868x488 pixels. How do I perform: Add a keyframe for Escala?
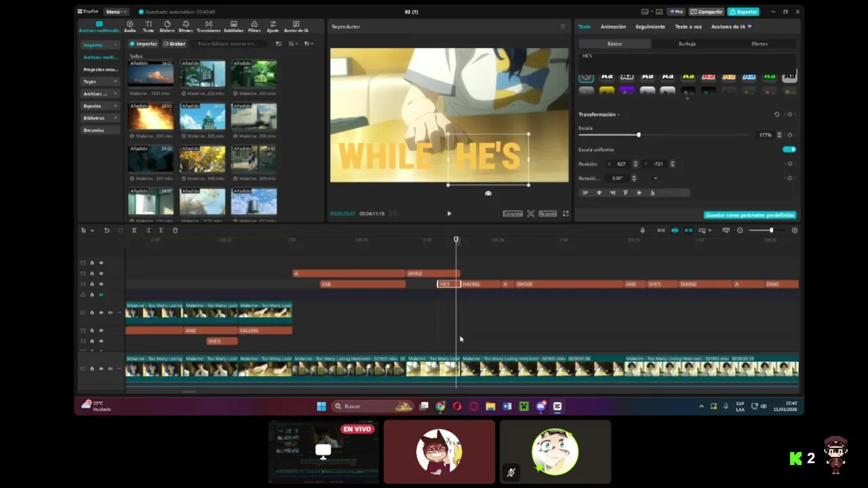tap(790, 135)
